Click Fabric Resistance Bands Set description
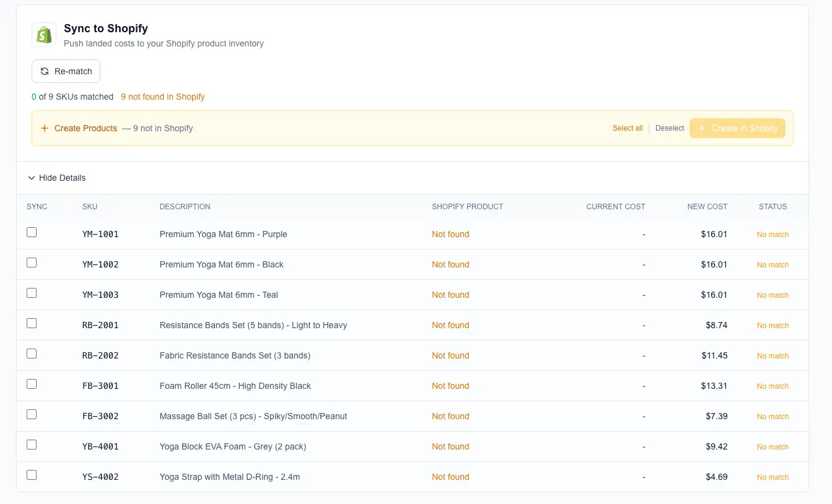The height and width of the screenshot is (504, 832). (235, 356)
